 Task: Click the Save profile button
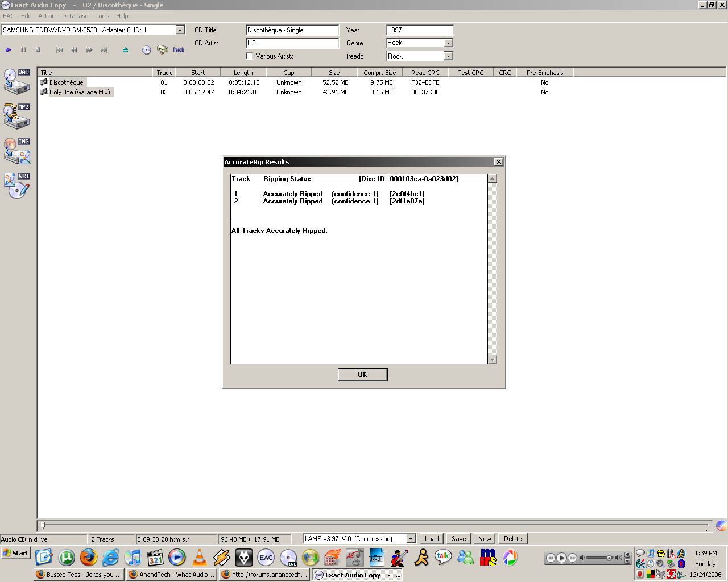pos(459,539)
